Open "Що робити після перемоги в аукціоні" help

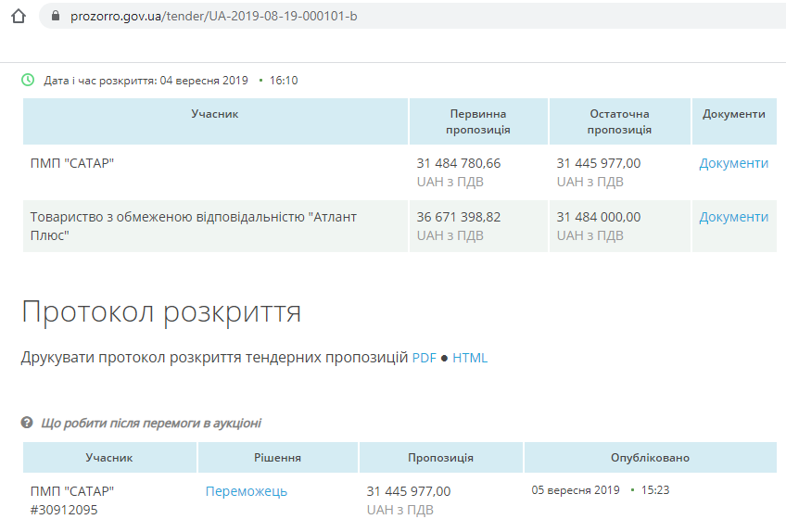151,423
